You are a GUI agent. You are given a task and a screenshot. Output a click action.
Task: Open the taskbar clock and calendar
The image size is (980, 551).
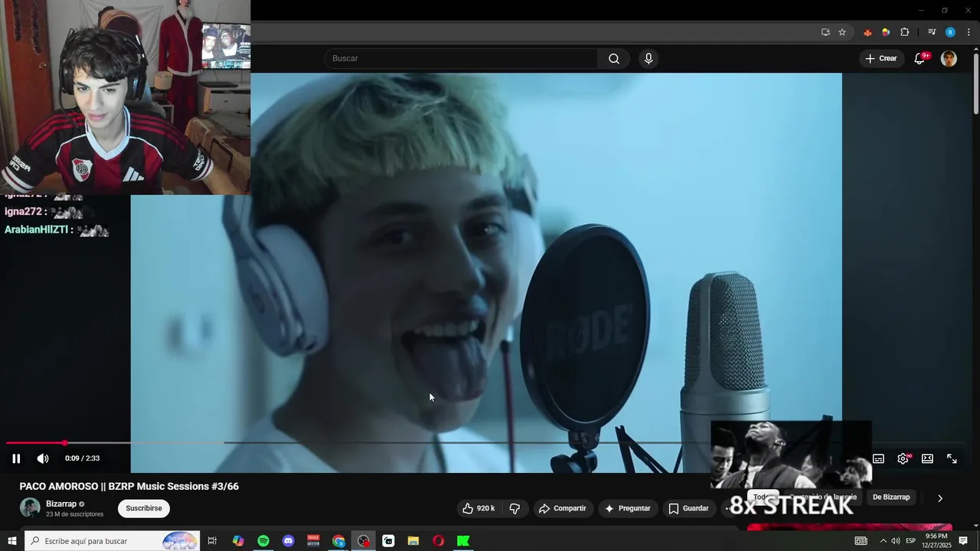(936, 541)
